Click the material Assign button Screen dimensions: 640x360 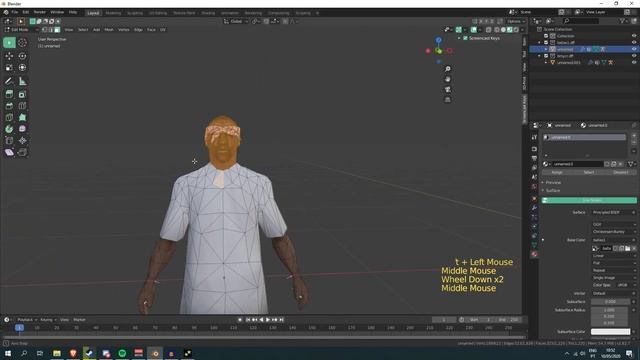coord(557,172)
